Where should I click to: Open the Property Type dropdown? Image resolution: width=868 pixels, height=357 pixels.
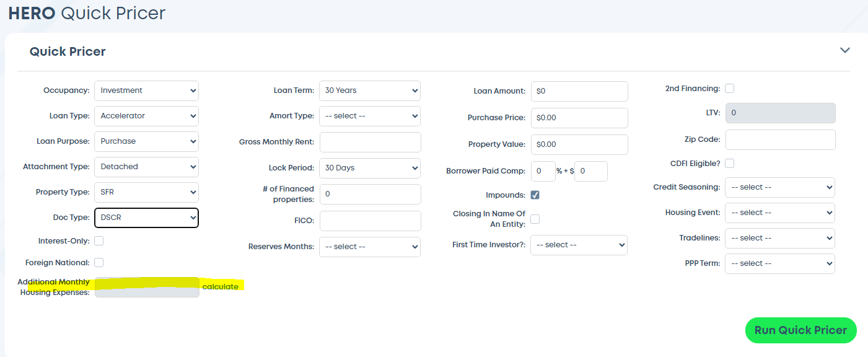point(146,192)
